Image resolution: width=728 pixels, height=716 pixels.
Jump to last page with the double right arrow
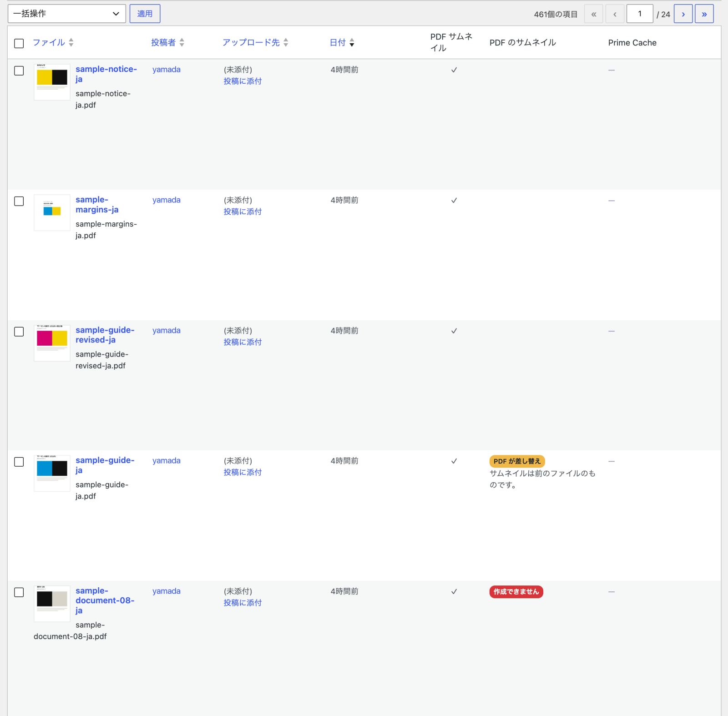(x=704, y=14)
